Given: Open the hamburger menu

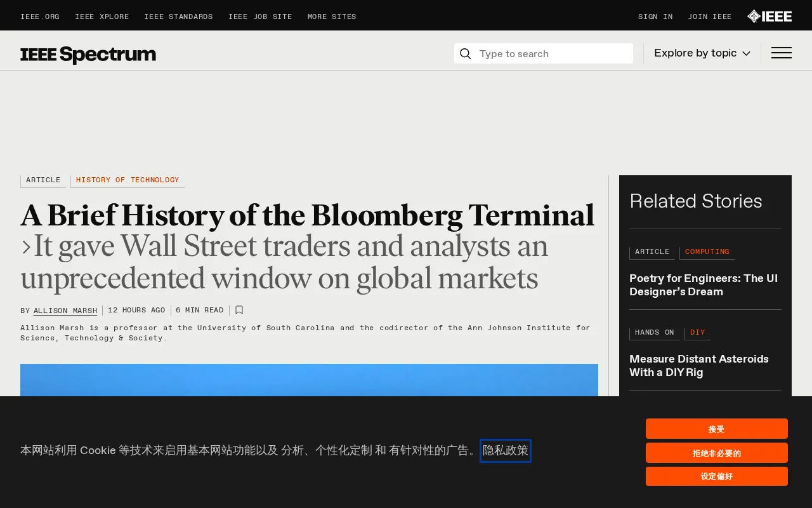Looking at the screenshot, I should pyautogui.click(x=782, y=53).
